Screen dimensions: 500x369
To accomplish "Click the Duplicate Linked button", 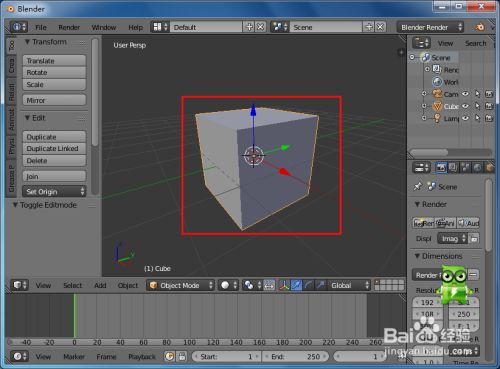I will tap(54, 148).
